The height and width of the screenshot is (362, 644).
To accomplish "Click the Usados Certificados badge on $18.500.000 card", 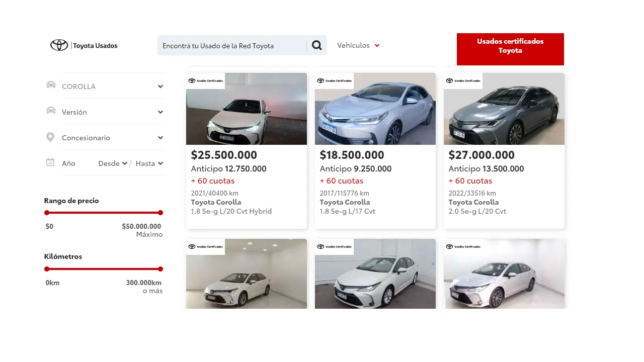I will coord(334,80).
